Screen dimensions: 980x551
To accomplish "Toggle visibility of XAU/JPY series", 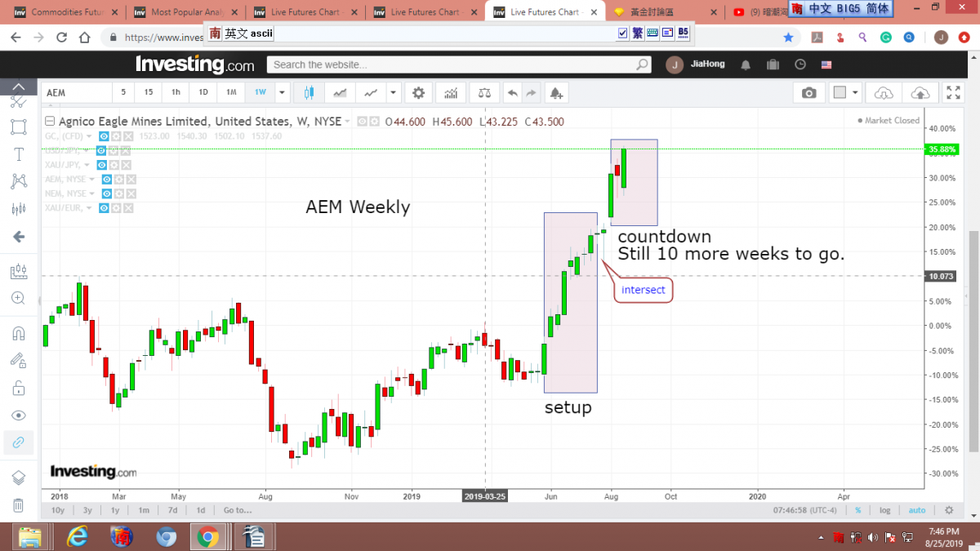I will tap(104, 165).
